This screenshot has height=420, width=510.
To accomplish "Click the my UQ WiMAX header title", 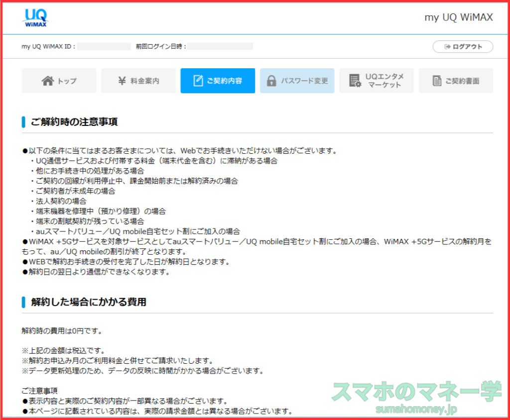I will [x=459, y=17].
